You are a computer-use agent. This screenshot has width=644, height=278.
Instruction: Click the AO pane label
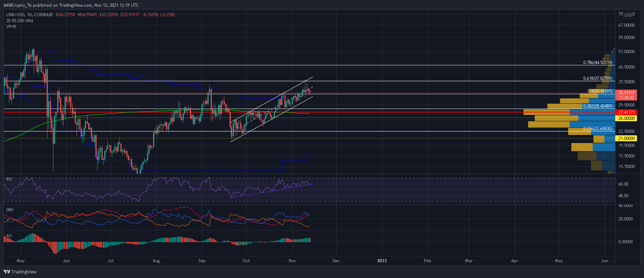click(9, 236)
